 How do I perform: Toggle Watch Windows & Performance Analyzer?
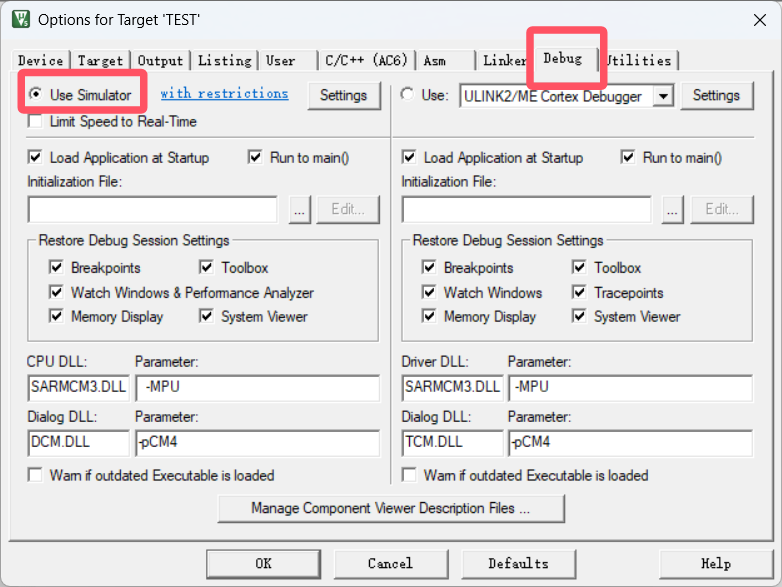coord(56,292)
